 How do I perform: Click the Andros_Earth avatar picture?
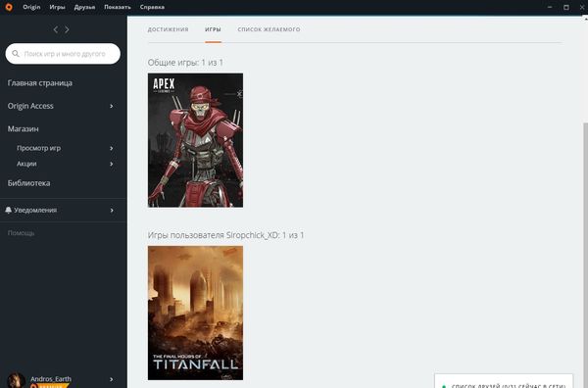tap(17, 380)
